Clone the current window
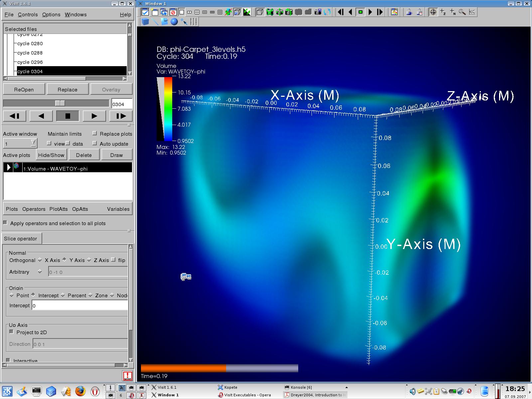Viewport: 532px width, 399px height. (x=163, y=12)
